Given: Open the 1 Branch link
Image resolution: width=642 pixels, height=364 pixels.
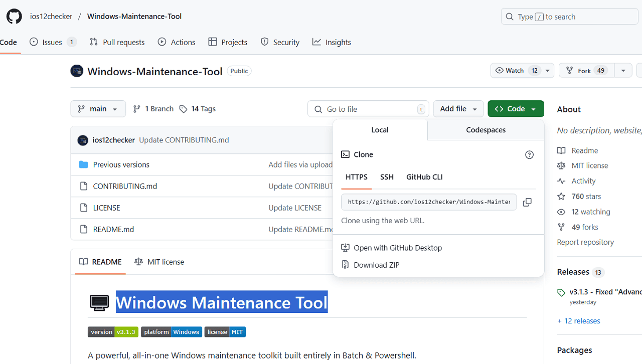Looking at the screenshot, I should pos(153,109).
